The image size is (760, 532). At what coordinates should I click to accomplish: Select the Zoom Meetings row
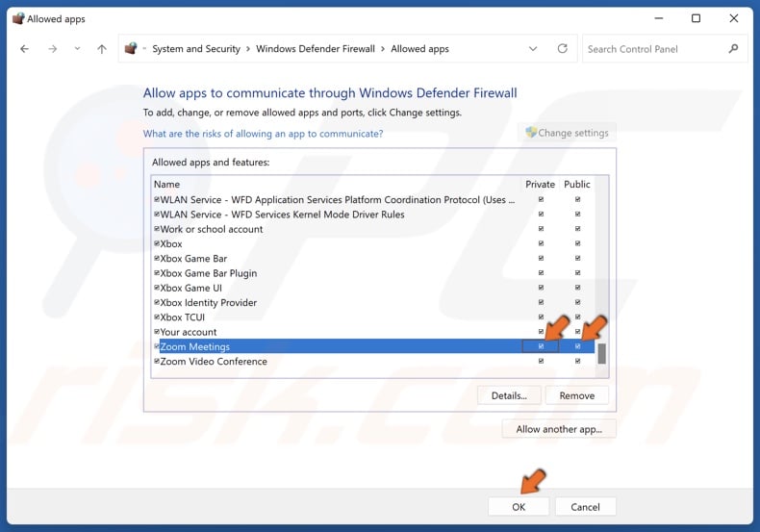pos(372,346)
